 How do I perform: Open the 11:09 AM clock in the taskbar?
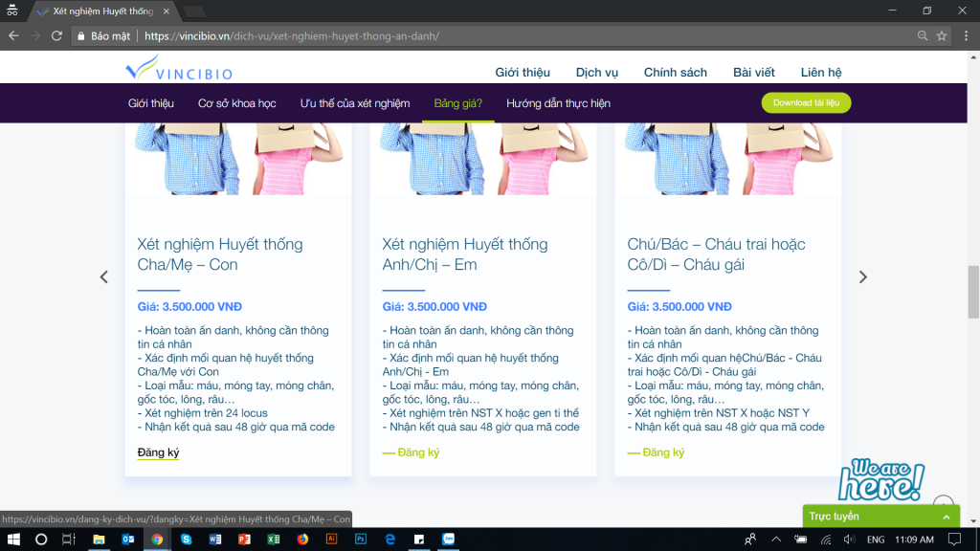pyautogui.click(x=914, y=540)
